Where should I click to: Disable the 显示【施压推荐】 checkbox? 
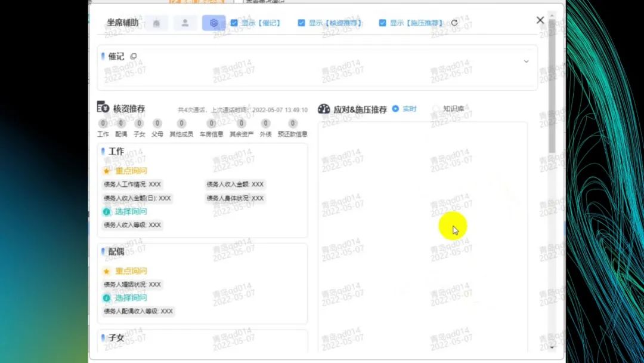pos(383,23)
